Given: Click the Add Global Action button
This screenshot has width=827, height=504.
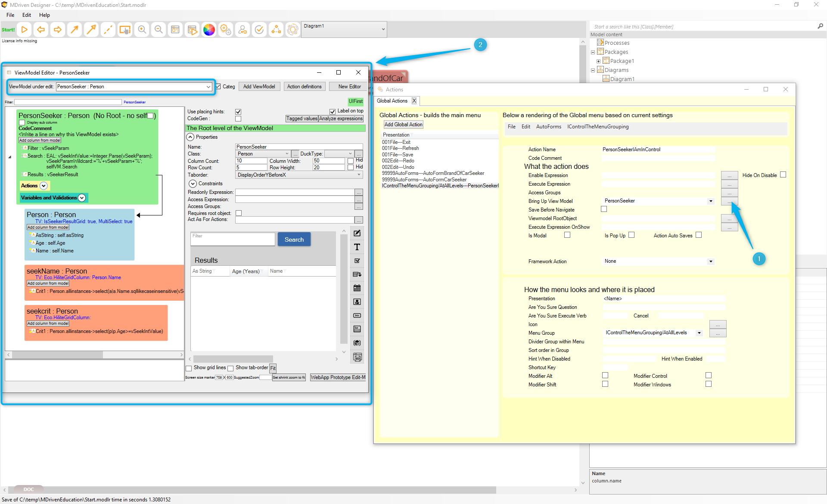Looking at the screenshot, I should tap(403, 124).
